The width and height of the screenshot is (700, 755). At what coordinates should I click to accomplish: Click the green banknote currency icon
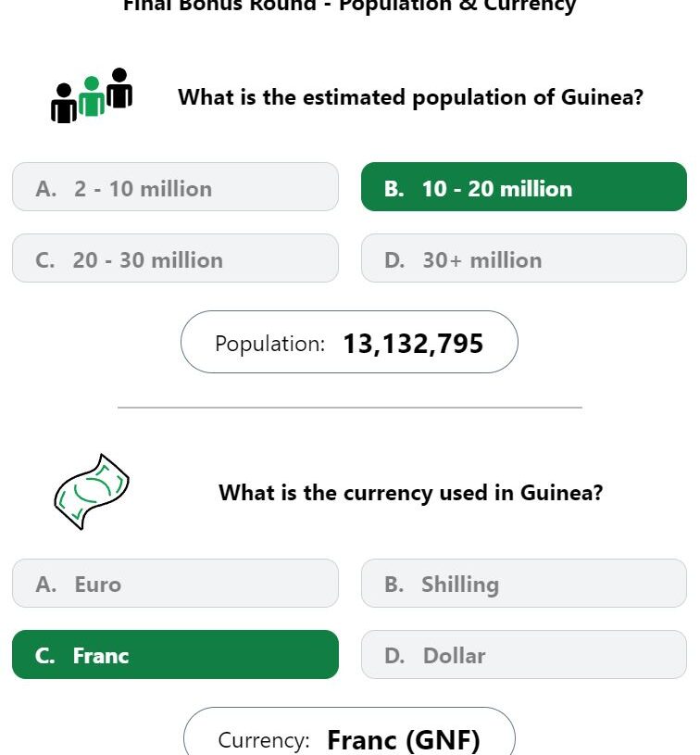(x=92, y=492)
